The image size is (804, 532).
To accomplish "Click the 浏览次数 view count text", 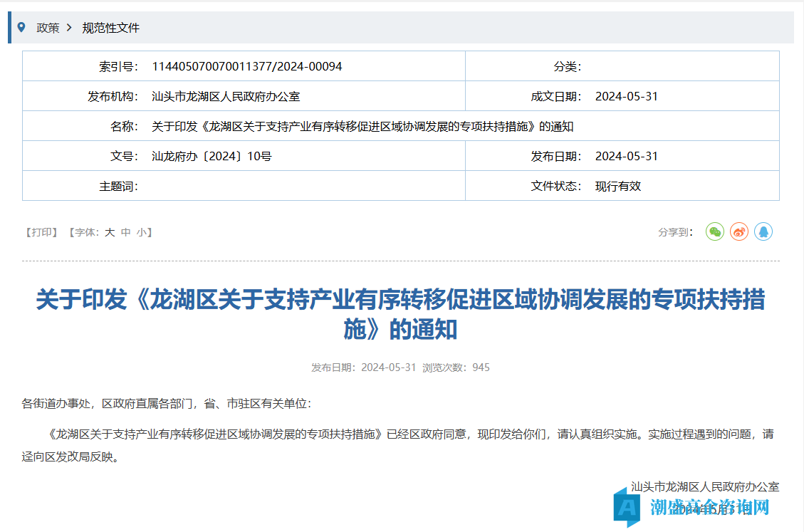I will tap(456, 367).
